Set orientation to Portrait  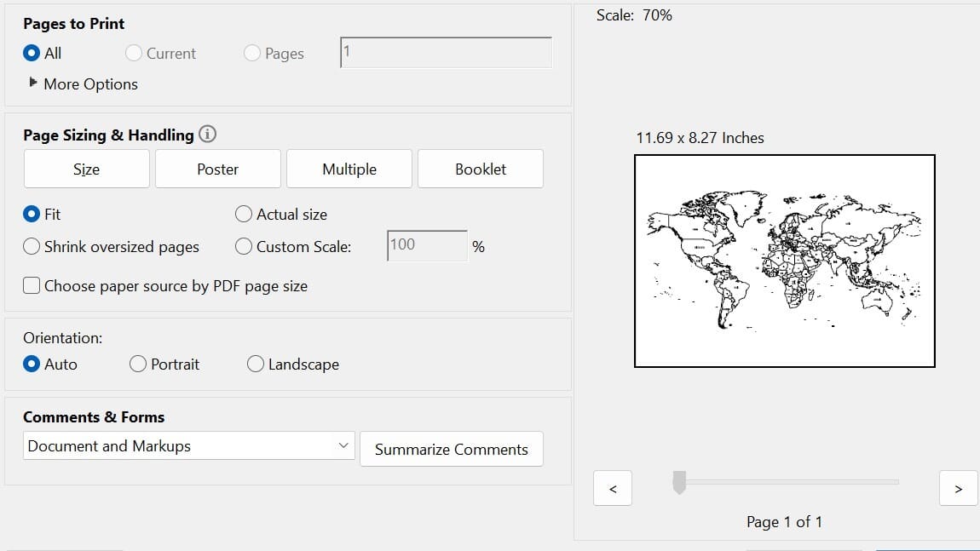[136, 364]
